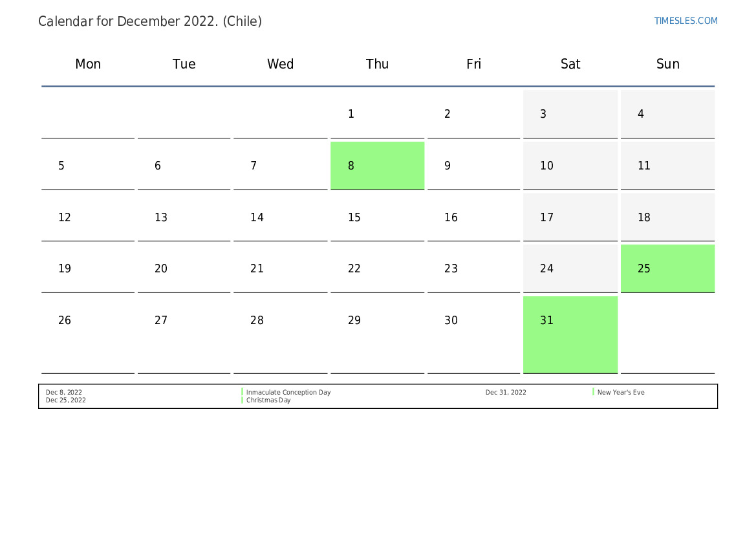
Task: Click the Christmas Day cell, December 25
Action: (x=667, y=268)
